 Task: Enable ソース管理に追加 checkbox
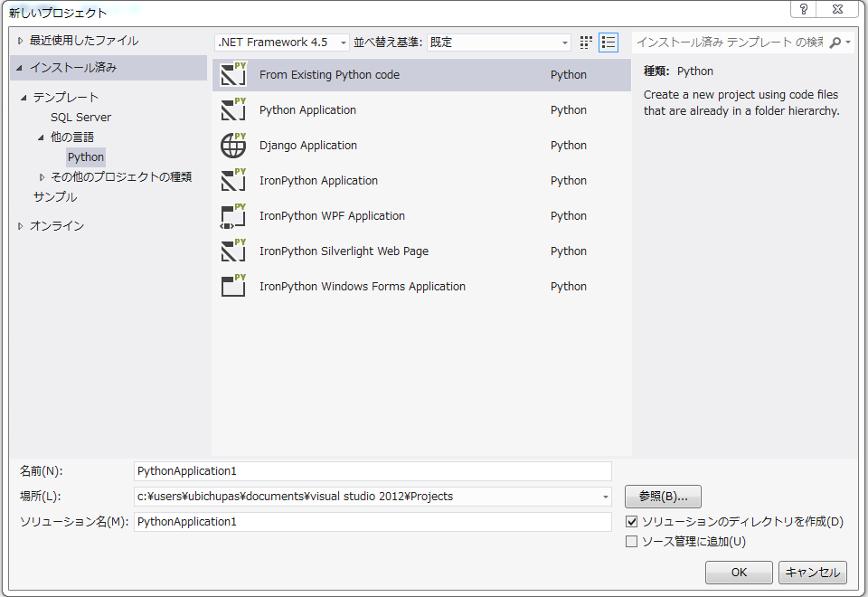pos(630,541)
